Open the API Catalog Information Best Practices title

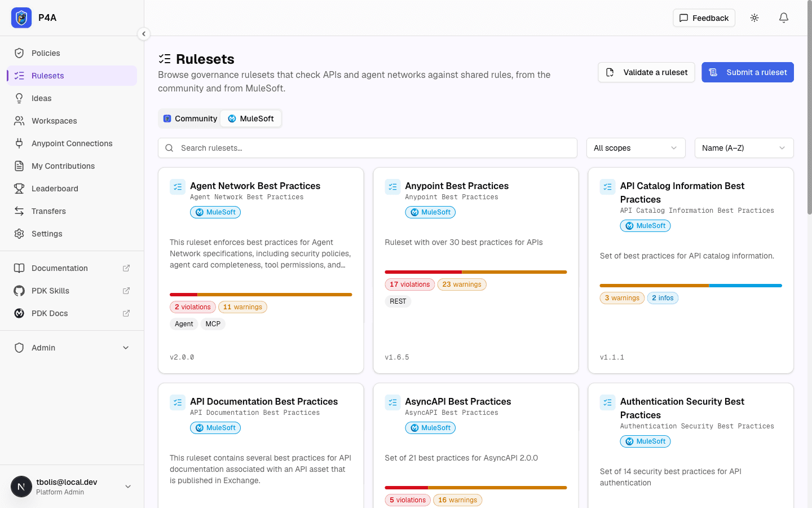682,192
